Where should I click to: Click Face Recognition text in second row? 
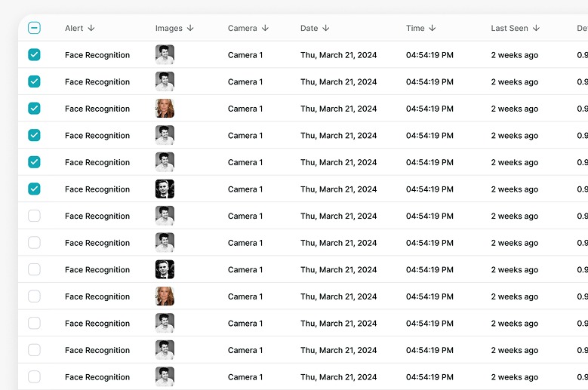[x=97, y=81]
